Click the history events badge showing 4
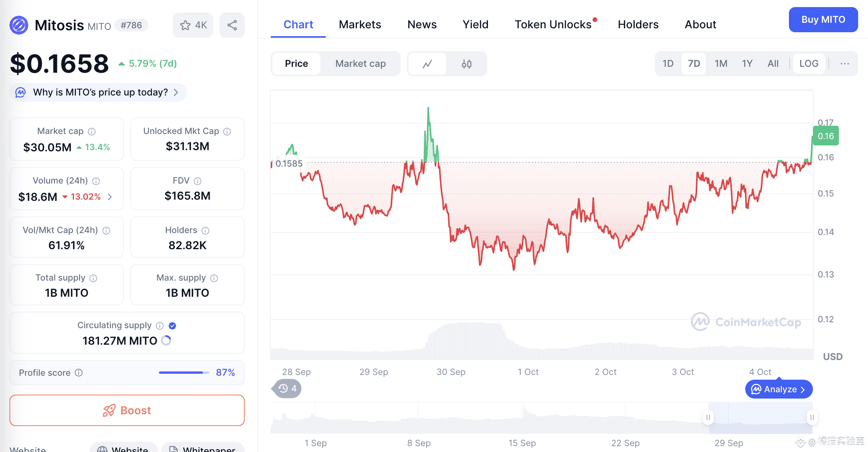868x452 pixels. [x=287, y=389]
